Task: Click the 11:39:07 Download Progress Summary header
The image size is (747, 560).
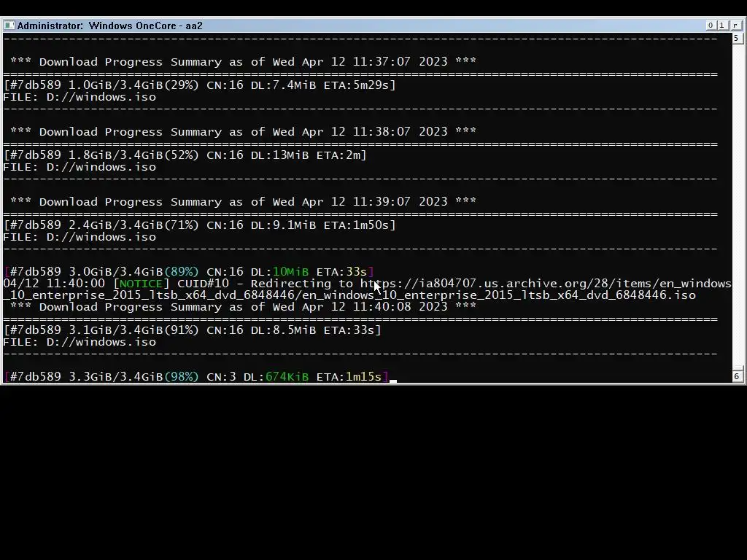Action: coord(243,201)
